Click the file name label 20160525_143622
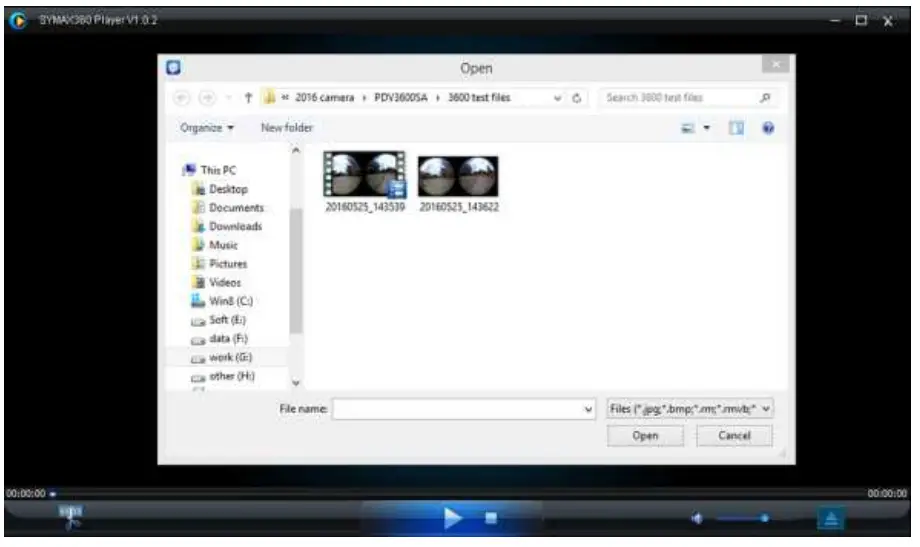This screenshot has width=920, height=547. 459,207
